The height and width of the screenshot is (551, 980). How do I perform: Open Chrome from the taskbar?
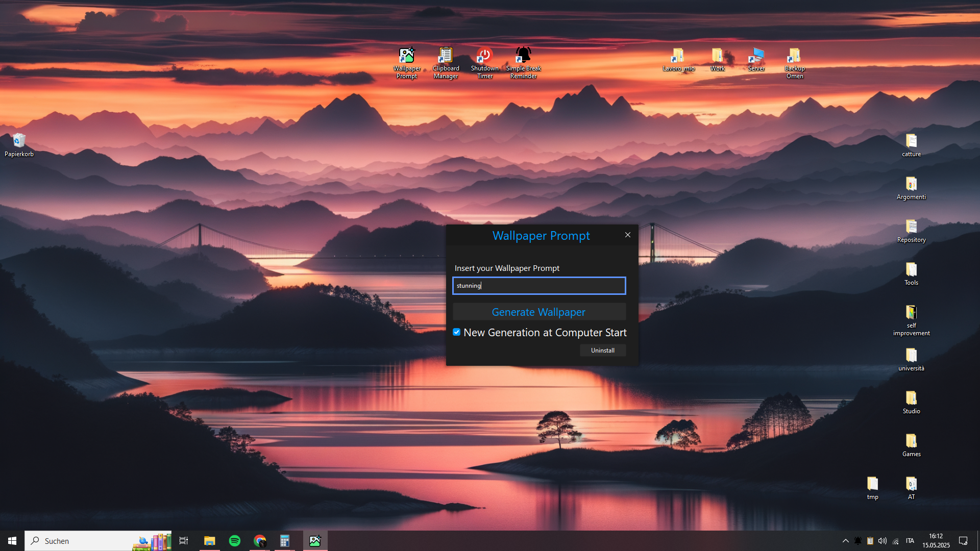tap(260, 541)
